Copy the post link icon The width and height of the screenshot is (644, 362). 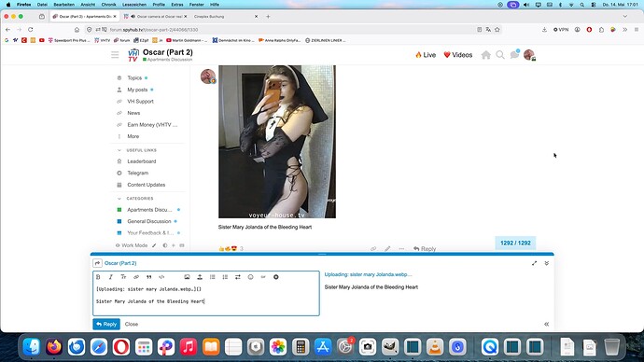(x=373, y=249)
